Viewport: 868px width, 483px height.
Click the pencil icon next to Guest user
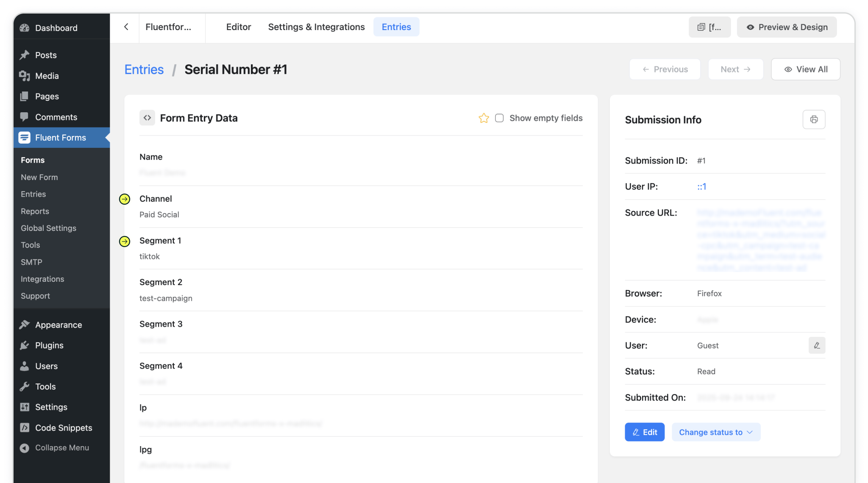click(x=817, y=345)
